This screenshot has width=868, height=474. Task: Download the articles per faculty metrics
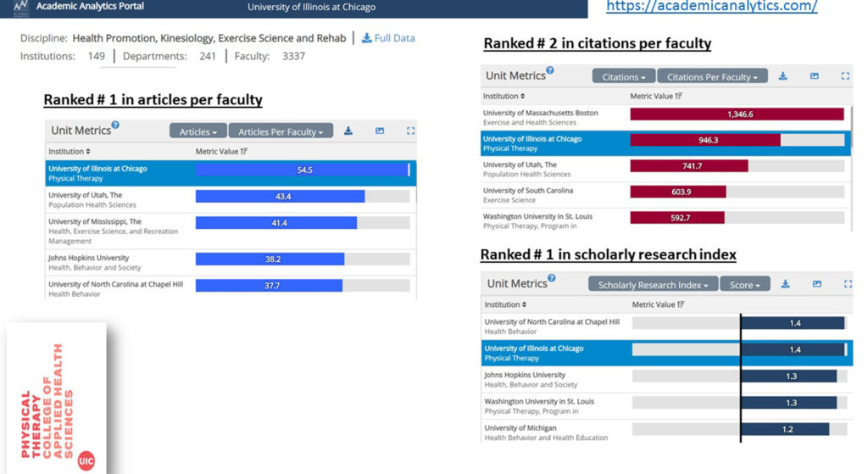point(348,131)
